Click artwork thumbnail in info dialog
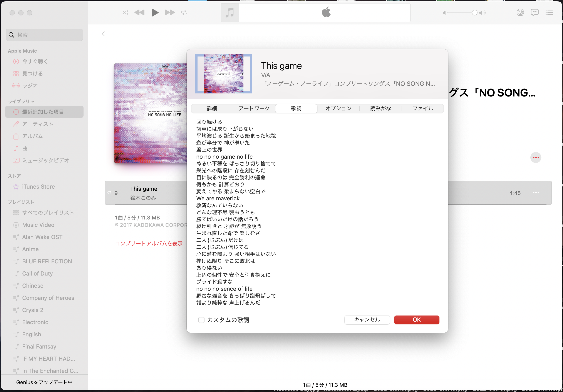 click(x=224, y=74)
